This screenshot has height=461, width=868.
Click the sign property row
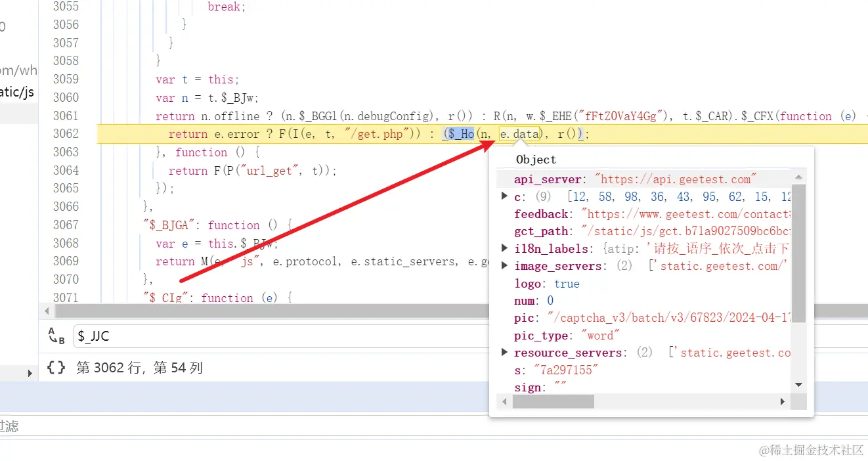(x=540, y=387)
